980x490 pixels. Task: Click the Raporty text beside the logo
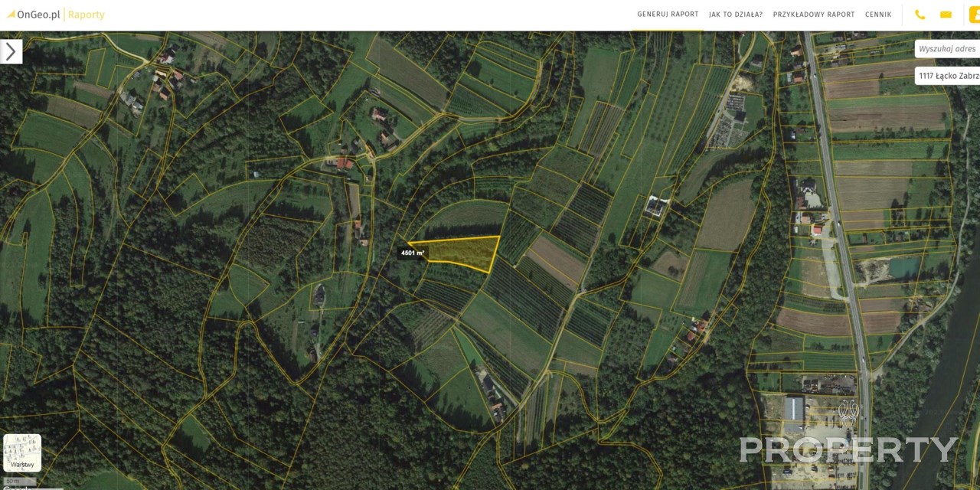click(87, 15)
